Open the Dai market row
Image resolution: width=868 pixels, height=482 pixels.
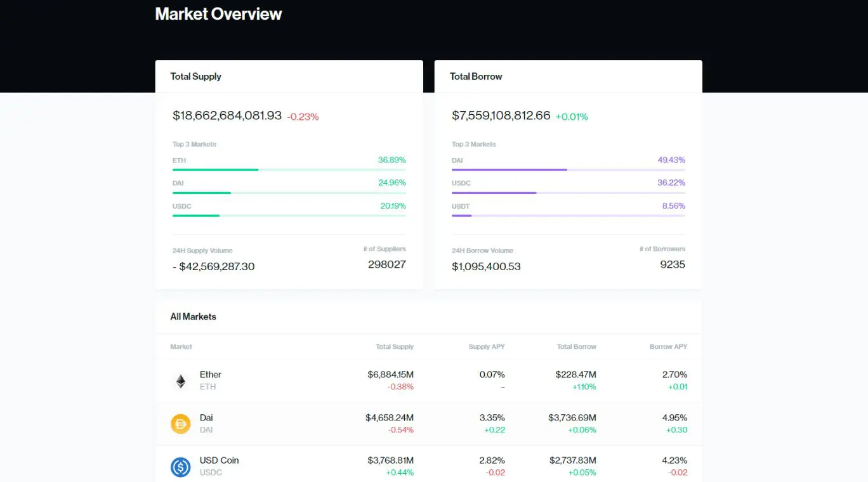429,424
